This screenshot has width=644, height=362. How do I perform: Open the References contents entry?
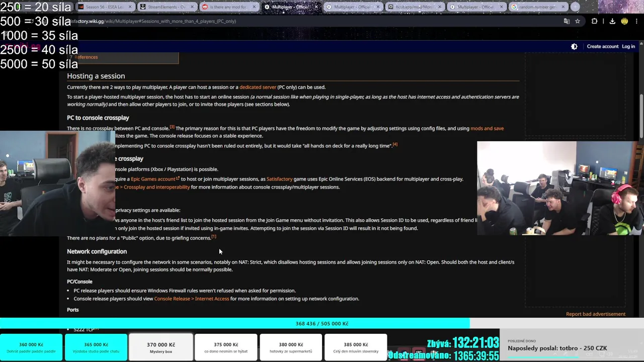86,57
